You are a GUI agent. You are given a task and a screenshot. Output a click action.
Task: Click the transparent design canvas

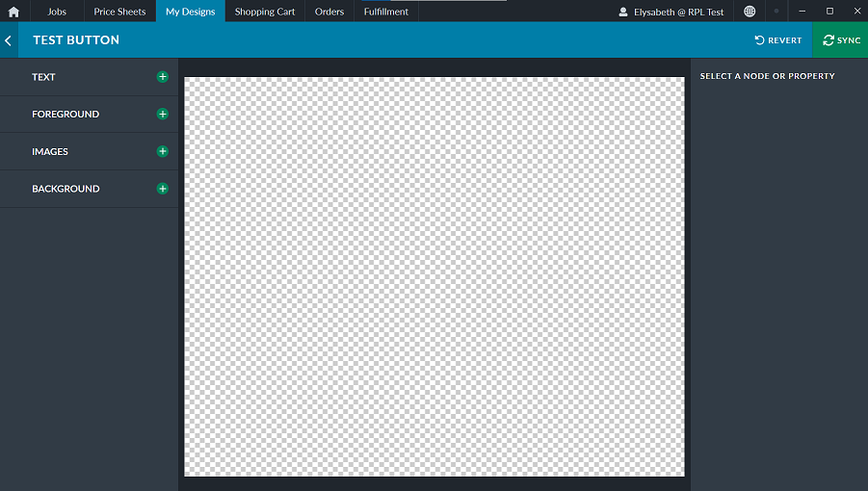(x=434, y=276)
